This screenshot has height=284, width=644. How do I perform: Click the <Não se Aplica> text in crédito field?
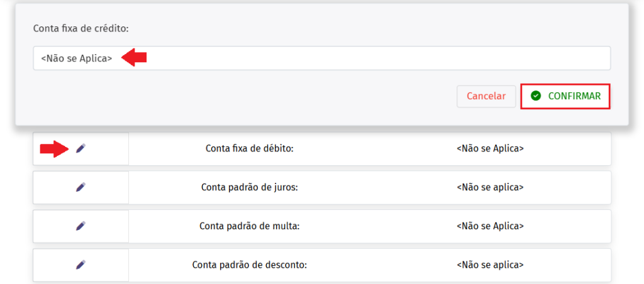point(77,58)
